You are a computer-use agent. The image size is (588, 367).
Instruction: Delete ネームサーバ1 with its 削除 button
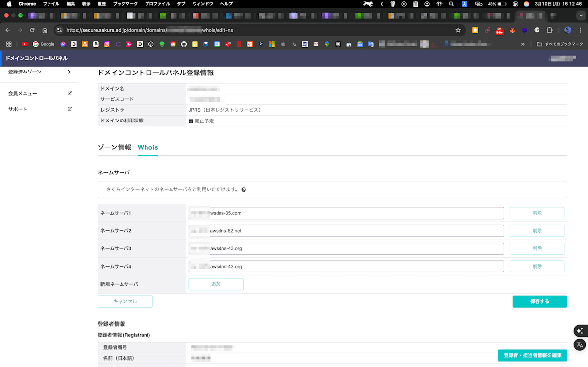point(537,213)
